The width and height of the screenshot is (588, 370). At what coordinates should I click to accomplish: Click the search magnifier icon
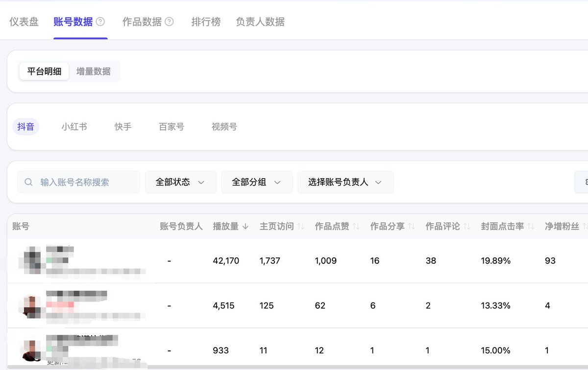pos(29,182)
